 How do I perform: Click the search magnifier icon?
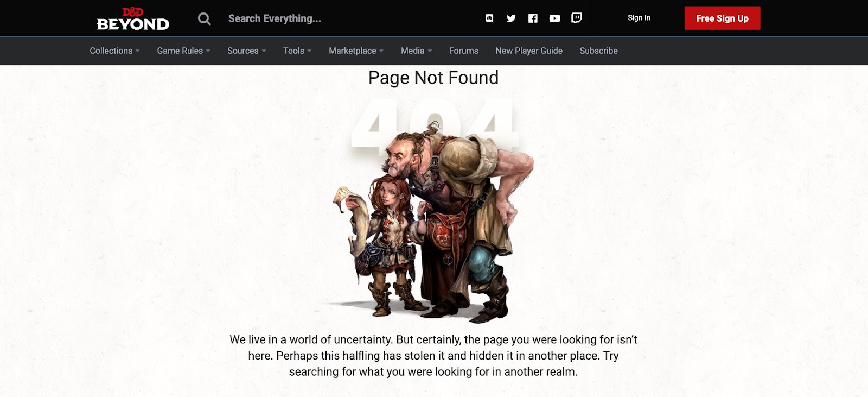point(204,19)
